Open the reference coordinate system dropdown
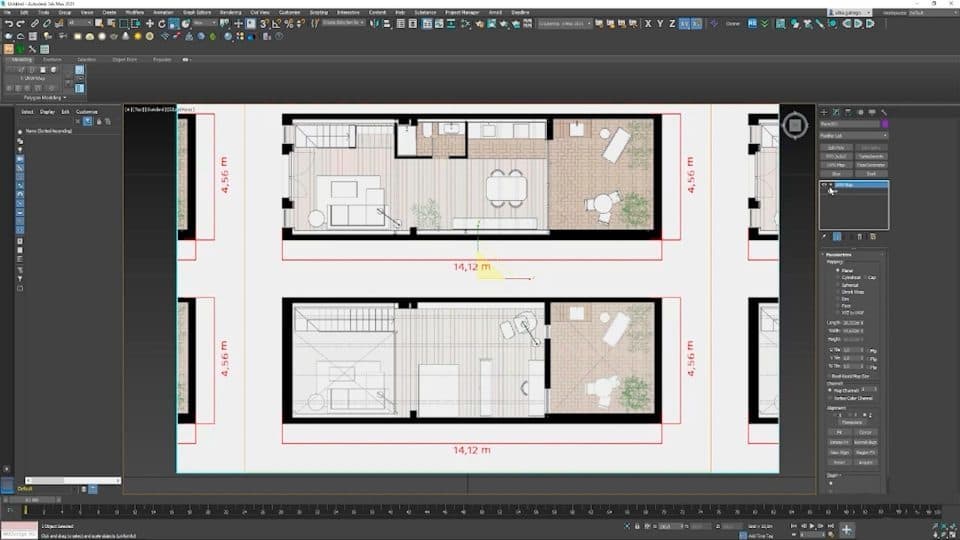 [x=203, y=24]
